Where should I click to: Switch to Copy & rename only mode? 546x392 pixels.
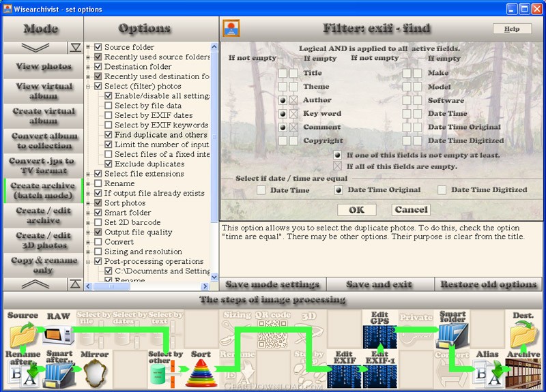coord(44,265)
